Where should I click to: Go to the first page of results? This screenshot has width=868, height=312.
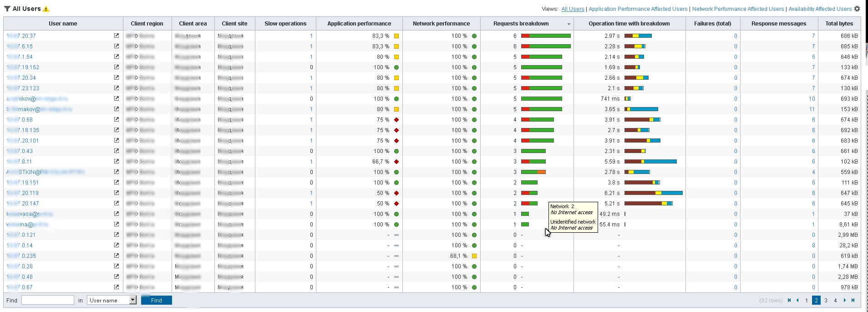789,300
